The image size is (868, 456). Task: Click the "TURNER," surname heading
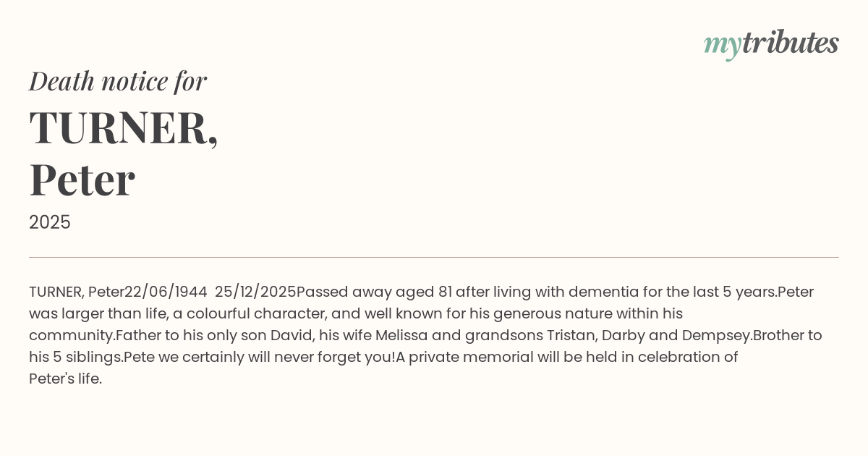point(124,127)
